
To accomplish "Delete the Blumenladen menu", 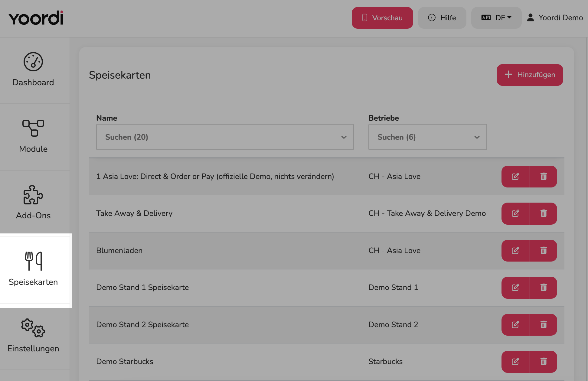I will [544, 251].
